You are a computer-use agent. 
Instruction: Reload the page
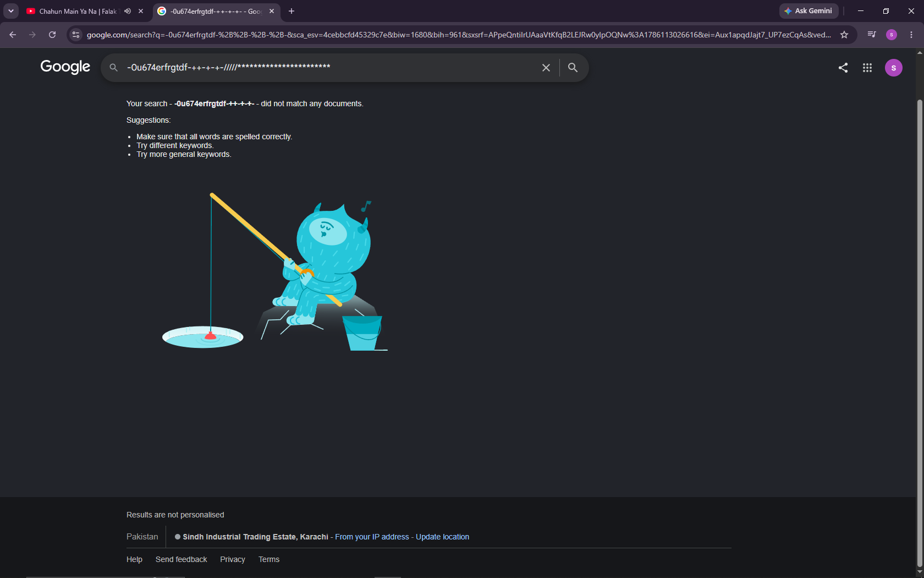click(52, 35)
